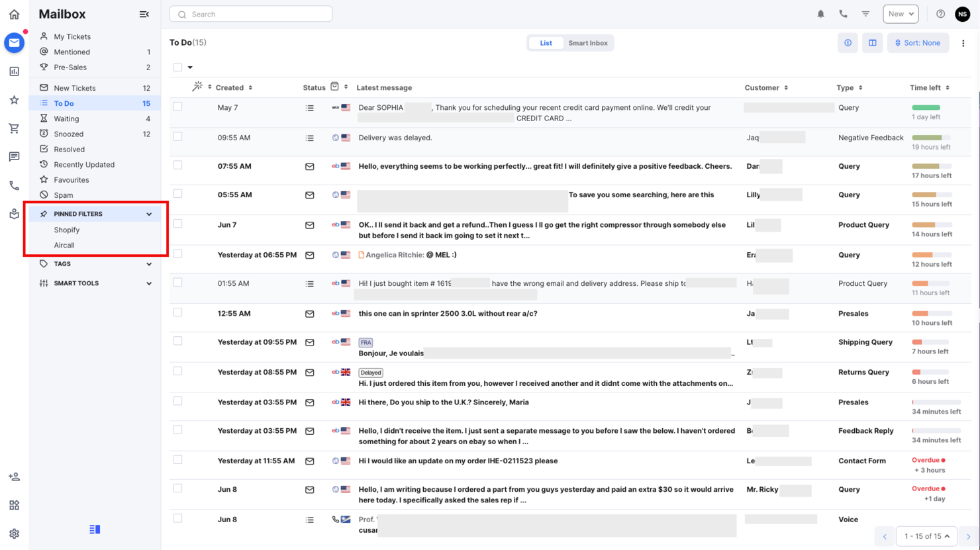Open the three-dot overflow menu near Sort
The width and height of the screenshot is (980, 550).
click(963, 42)
